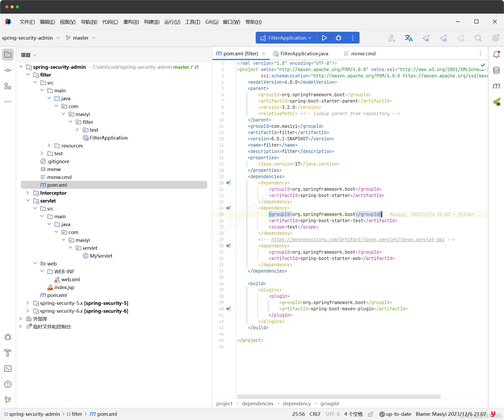The width and height of the screenshot is (504, 420).
Task: Click gutter marker on line 40
Action: point(228,309)
